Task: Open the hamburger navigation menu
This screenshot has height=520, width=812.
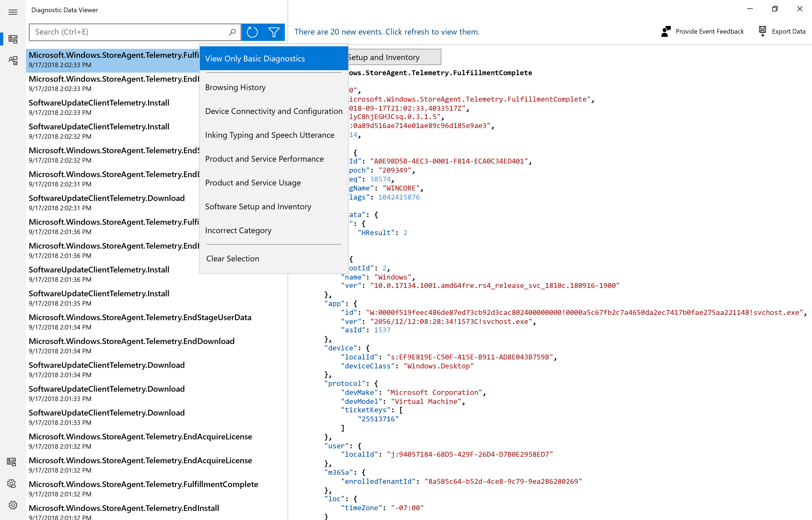Action: 13,12
